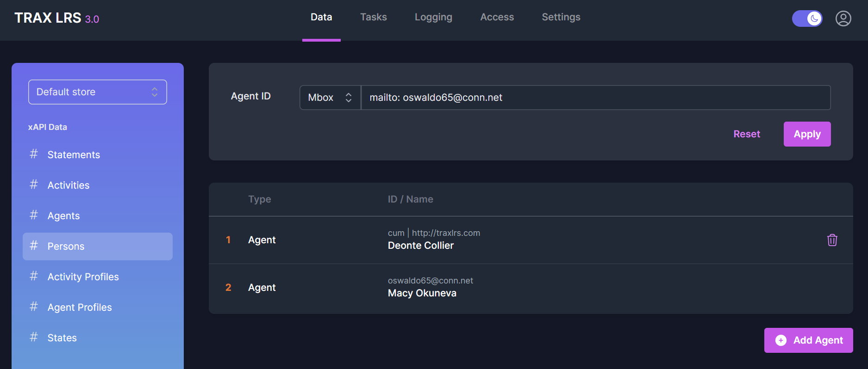Click the hash icon beside Agent Profiles

[34, 307]
